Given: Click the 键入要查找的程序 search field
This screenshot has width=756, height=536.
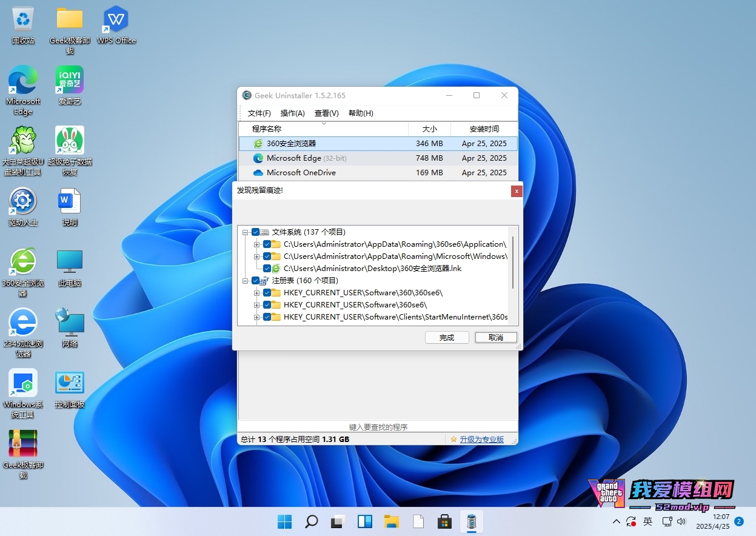Looking at the screenshot, I should (378, 427).
